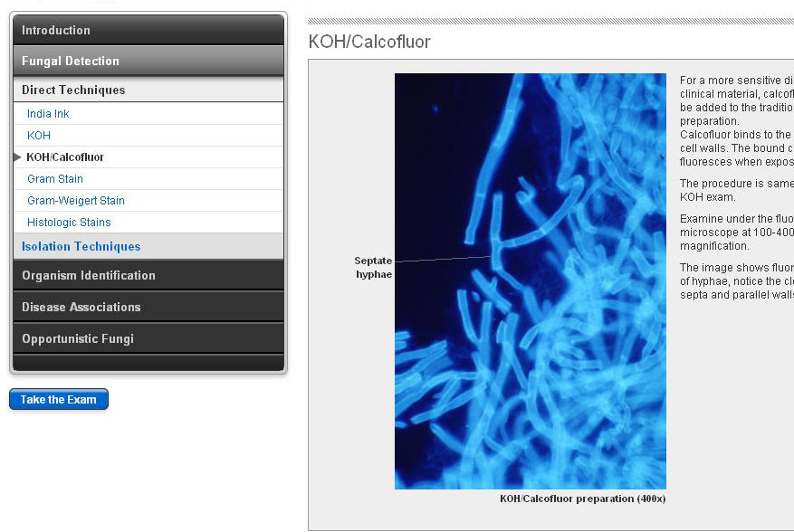
Task: Navigate to the Gram Stain page
Action: (x=55, y=179)
